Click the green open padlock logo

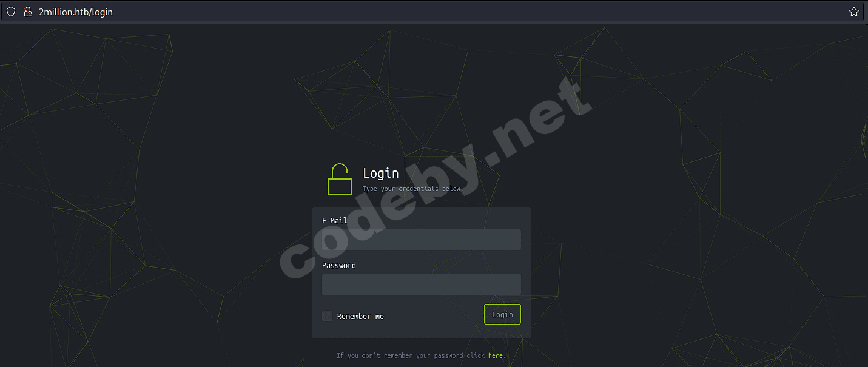tap(340, 179)
